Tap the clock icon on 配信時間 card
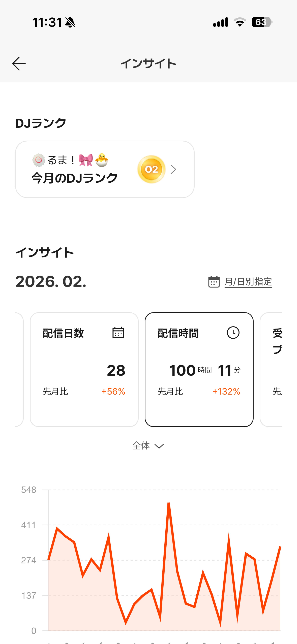The image size is (297, 644). point(233,333)
